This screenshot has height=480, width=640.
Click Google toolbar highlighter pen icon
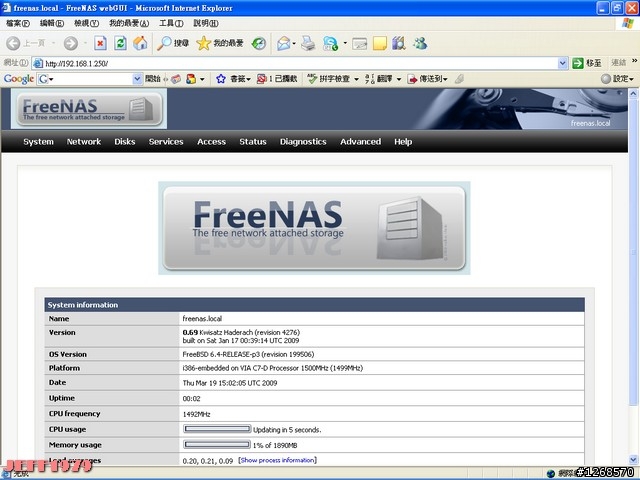point(460,79)
